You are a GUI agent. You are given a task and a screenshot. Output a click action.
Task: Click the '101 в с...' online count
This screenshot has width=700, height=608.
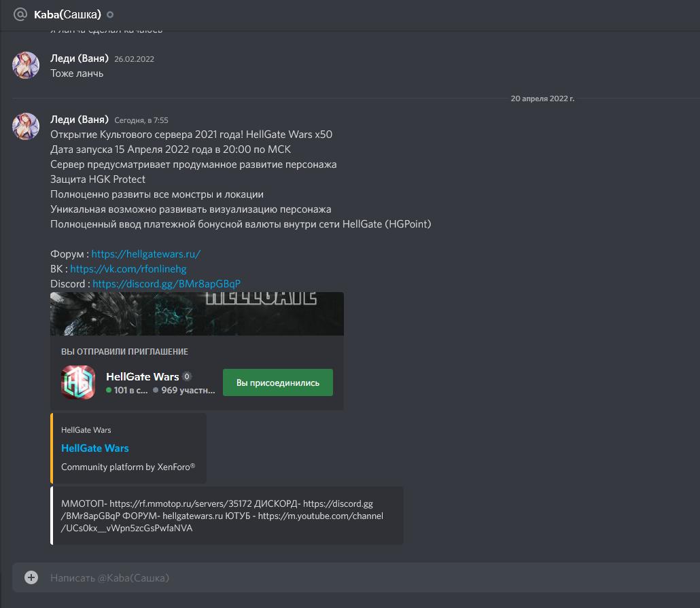tap(127, 390)
